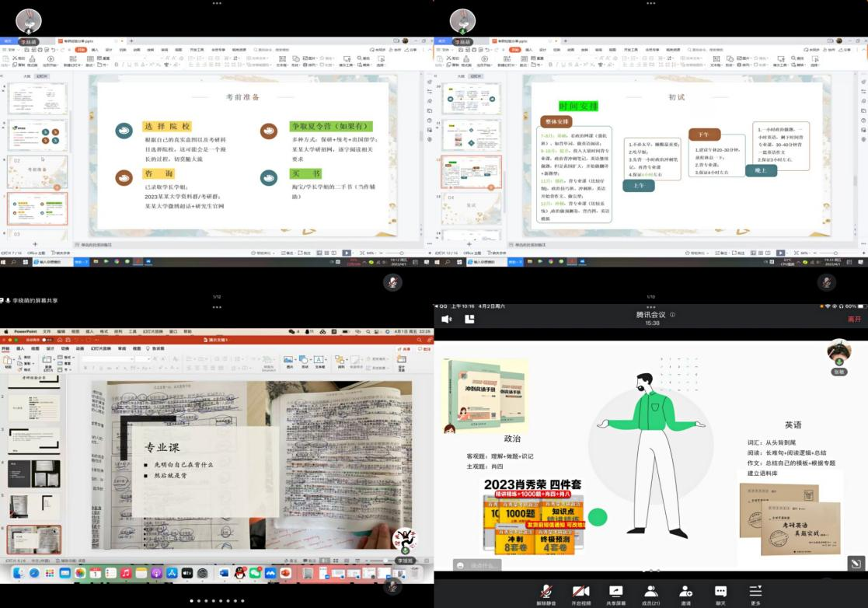Viewport: 868px width, 608px height.
Task: Click the layout switch icon beside the speaker
Action: pos(469,319)
